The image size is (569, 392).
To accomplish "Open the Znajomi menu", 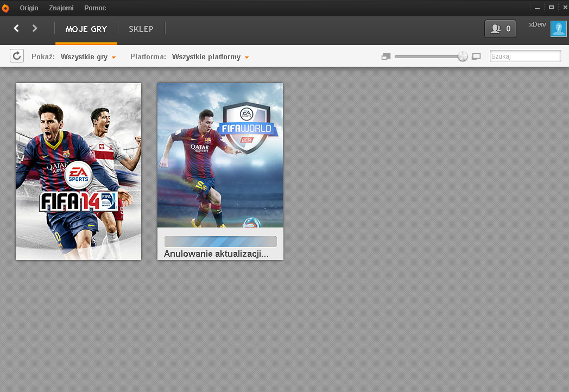I will (x=61, y=8).
